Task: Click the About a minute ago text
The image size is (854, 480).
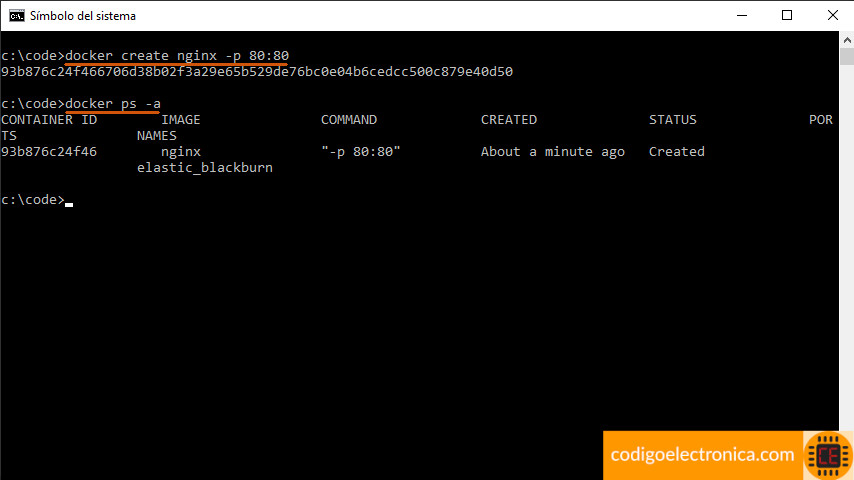Action: (x=553, y=152)
